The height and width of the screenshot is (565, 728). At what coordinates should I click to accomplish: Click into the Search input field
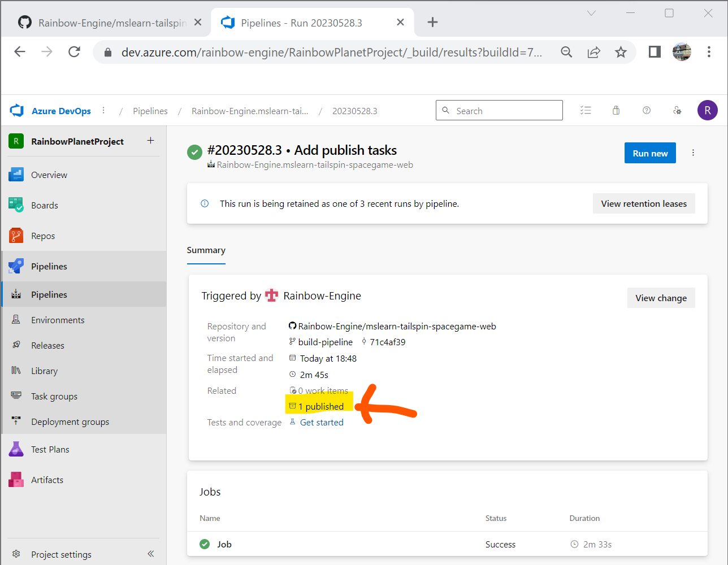499,110
